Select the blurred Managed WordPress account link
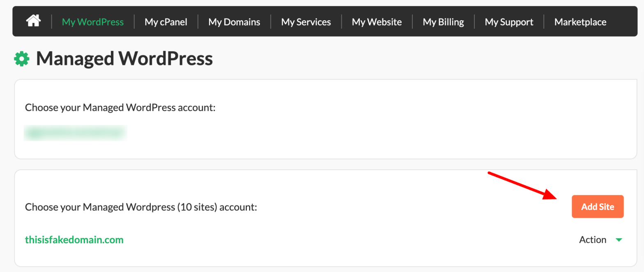Viewport: 644px width, 272px height. pyautogui.click(x=76, y=133)
